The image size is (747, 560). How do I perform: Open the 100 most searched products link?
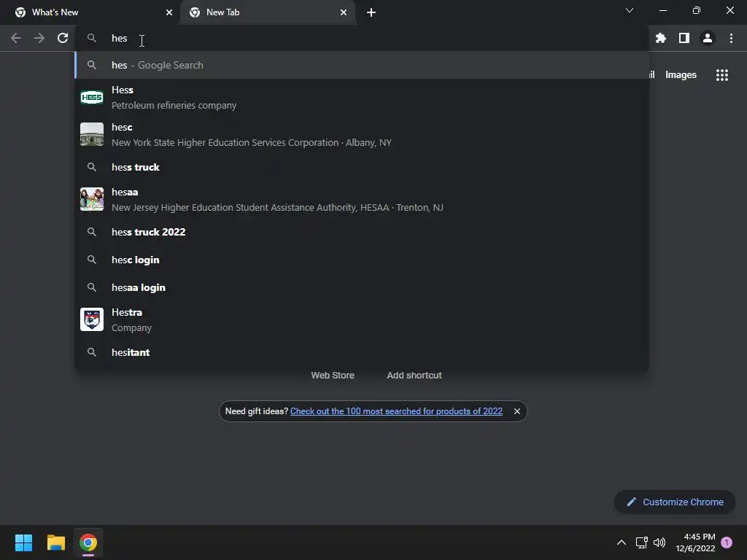pyautogui.click(x=396, y=411)
